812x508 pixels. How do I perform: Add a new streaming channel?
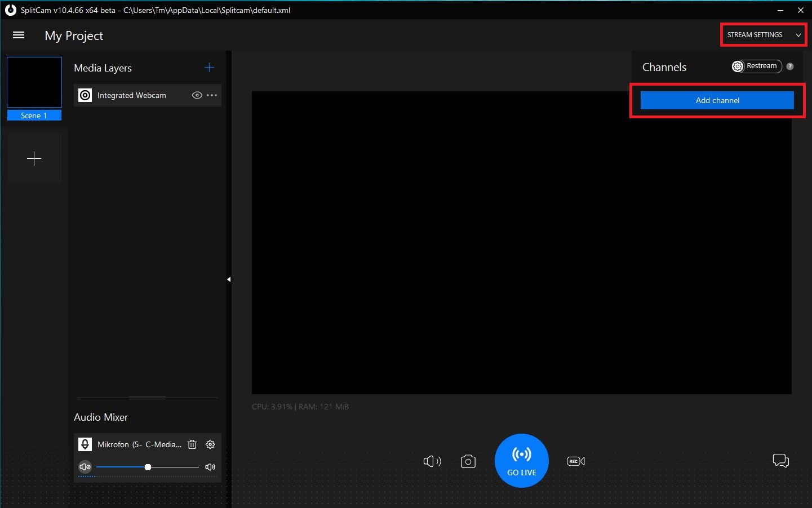pyautogui.click(x=717, y=100)
